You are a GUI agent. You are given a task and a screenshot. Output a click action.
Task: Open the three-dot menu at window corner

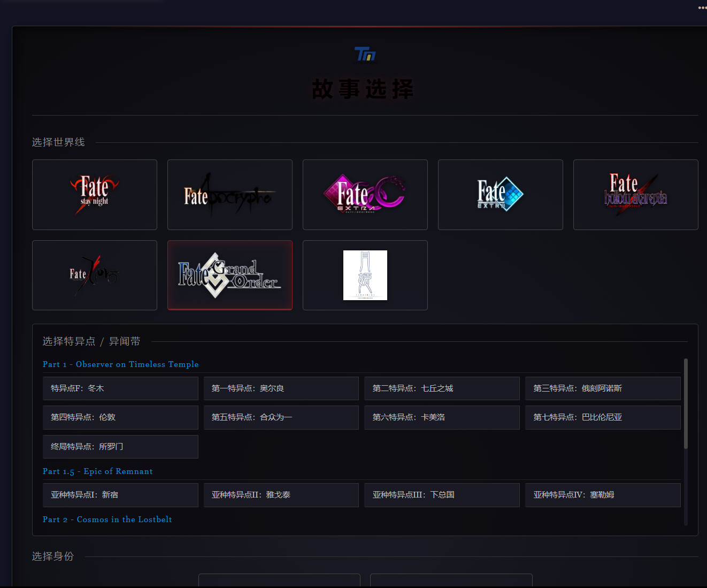[702, 8]
